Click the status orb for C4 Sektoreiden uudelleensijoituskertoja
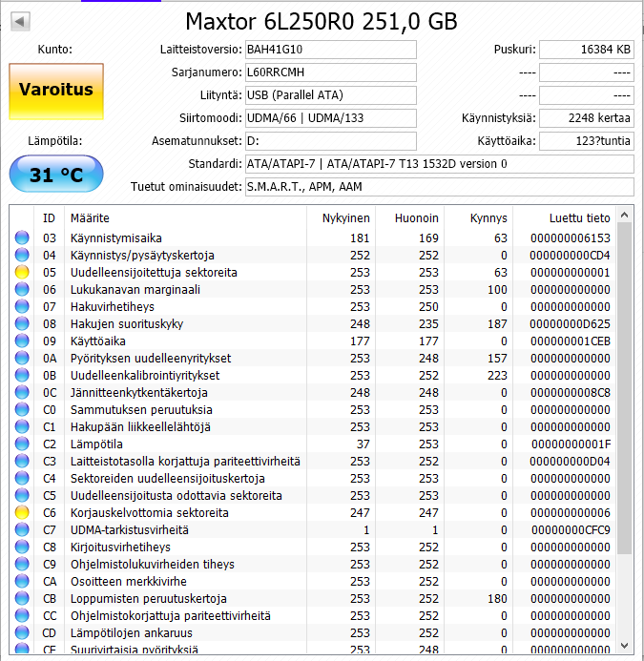Image resolution: width=644 pixels, height=661 pixels. (22, 478)
